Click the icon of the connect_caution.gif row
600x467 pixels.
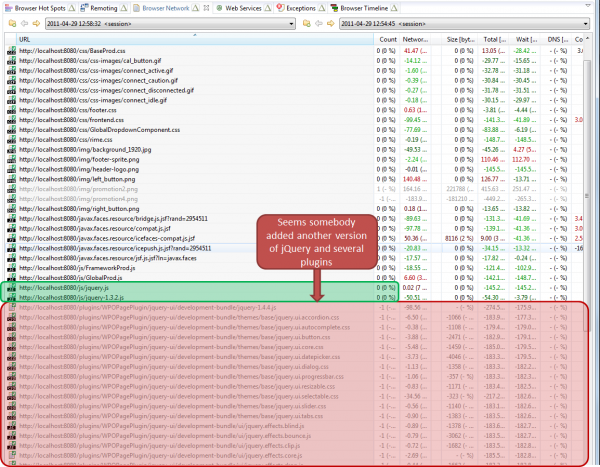tap(11, 80)
